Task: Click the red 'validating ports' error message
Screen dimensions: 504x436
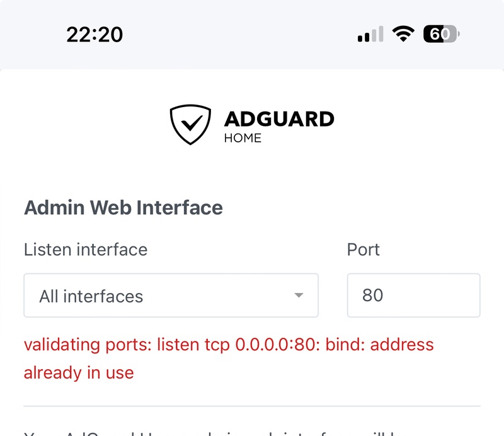Action: coord(229,359)
